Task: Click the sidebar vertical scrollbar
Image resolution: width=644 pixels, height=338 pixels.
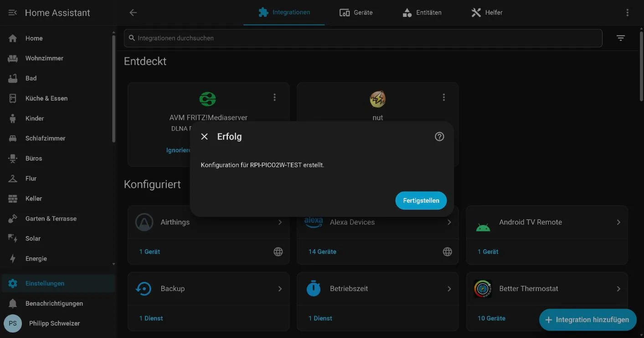Action: pyautogui.click(x=113, y=89)
